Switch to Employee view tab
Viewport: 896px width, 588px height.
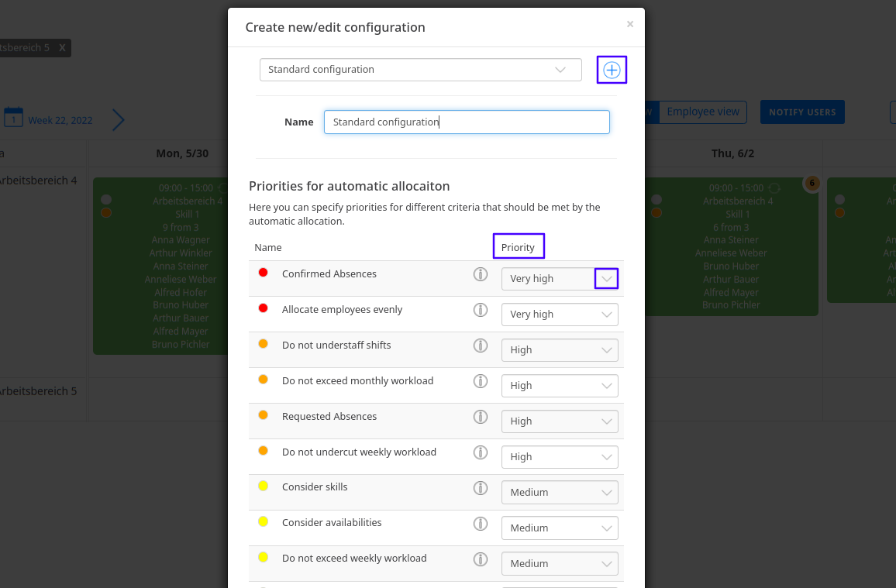pyautogui.click(x=703, y=112)
